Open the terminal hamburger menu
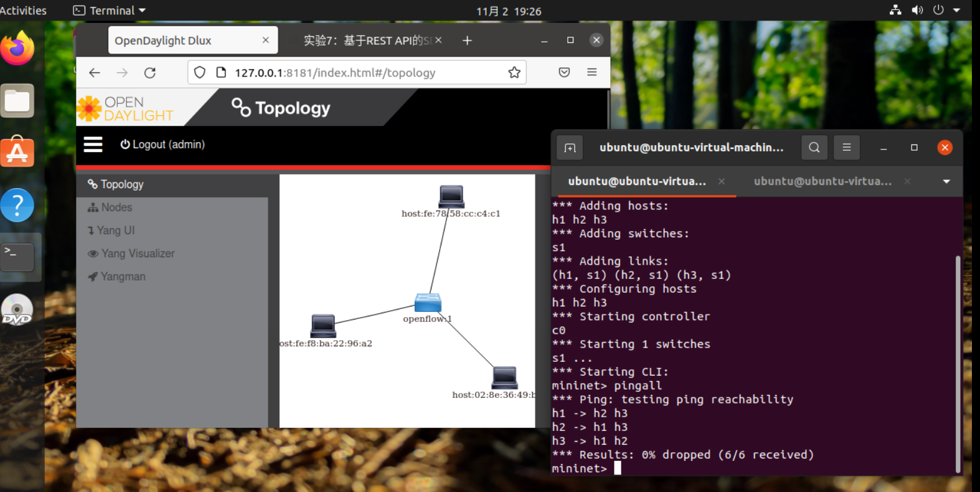980x492 pixels. tap(847, 148)
